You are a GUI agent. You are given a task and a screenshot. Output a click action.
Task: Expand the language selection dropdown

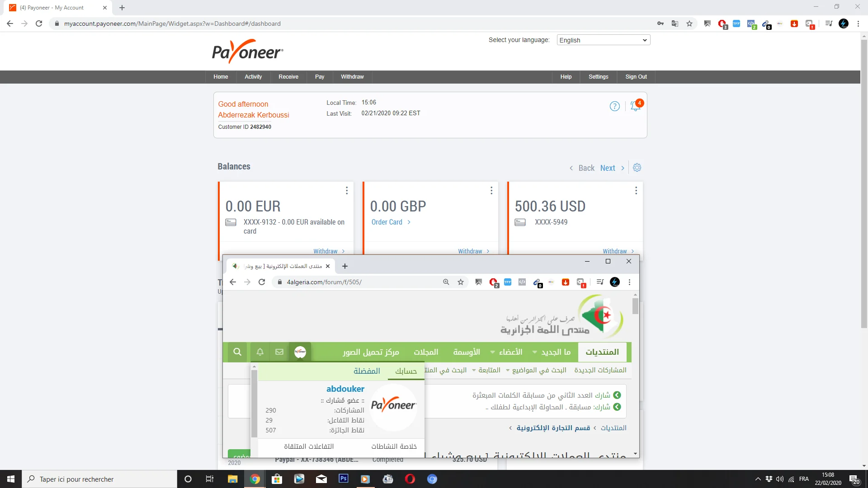(x=603, y=40)
